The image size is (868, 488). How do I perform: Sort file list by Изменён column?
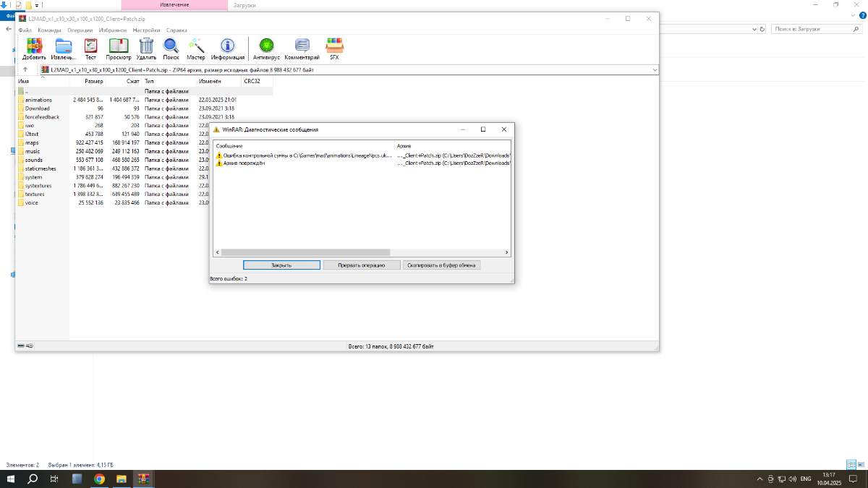click(219, 82)
